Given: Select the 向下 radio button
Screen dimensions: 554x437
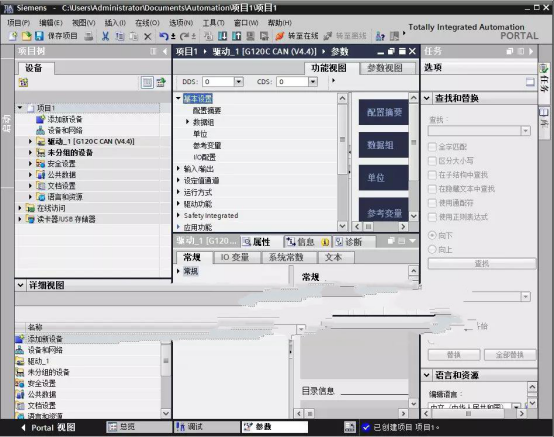Looking at the screenshot, I should 432,235.
